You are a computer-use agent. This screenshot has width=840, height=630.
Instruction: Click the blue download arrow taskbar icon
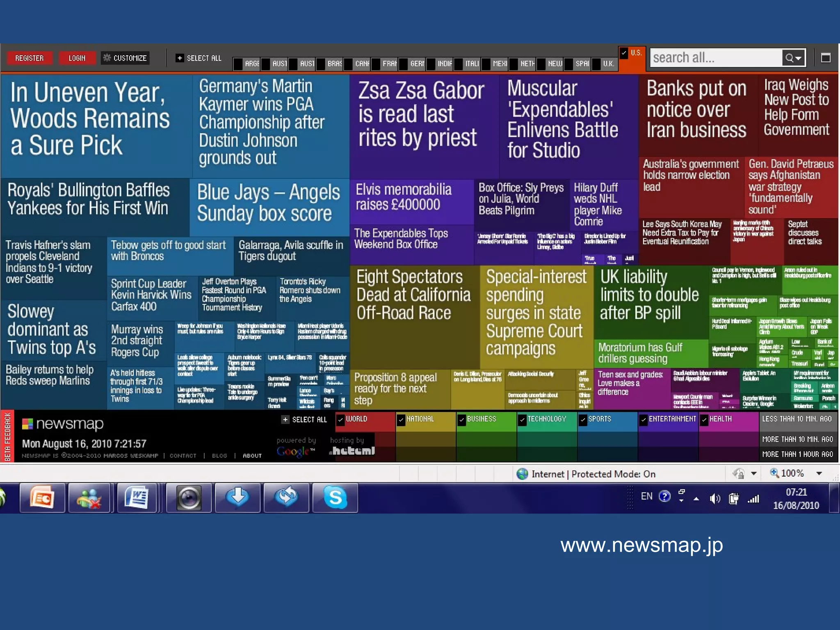click(x=238, y=498)
